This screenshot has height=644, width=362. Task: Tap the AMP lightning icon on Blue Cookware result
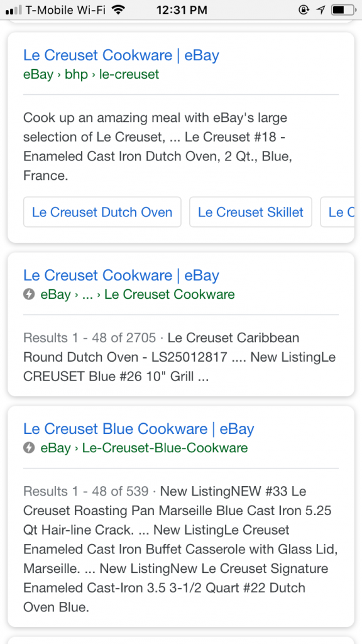click(28, 448)
